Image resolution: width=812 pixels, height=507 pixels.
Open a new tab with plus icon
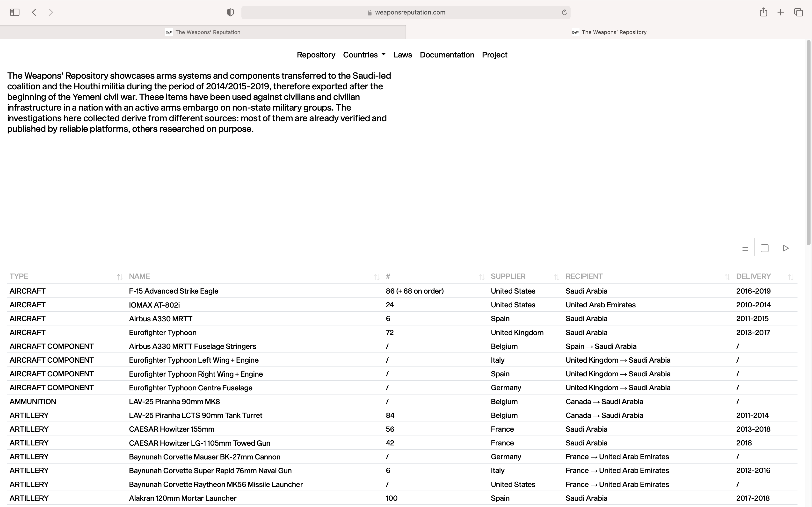[x=780, y=12]
